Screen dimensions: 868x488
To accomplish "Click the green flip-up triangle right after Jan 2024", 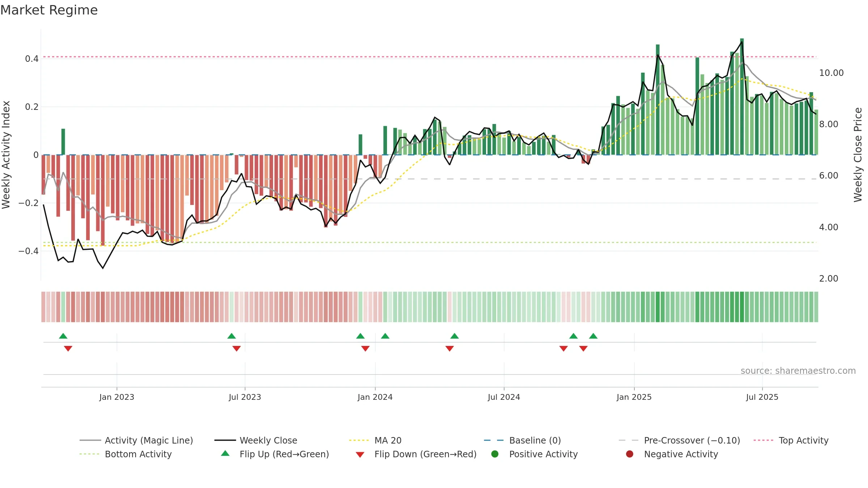I will coord(385,336).
